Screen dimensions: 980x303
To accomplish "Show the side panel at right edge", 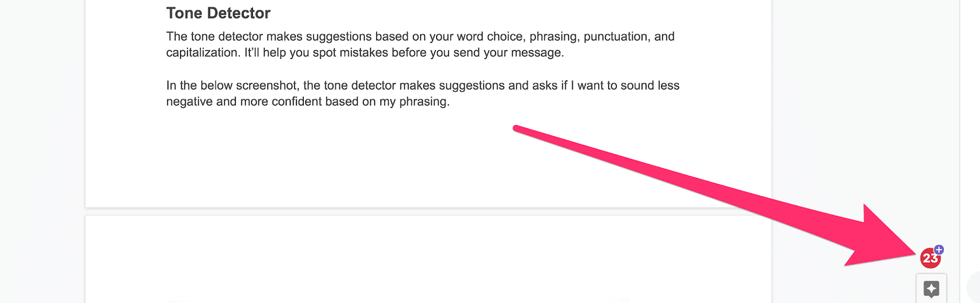I will 974,287.
